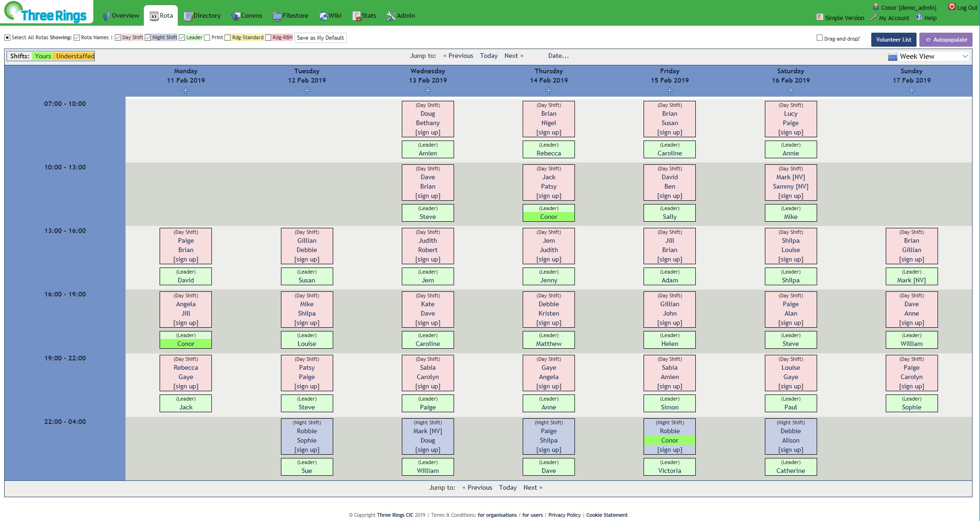Image resolution: width=980 pixels, height=521 pixels.
Task: Click the My Account key icon
Action: 873,17
